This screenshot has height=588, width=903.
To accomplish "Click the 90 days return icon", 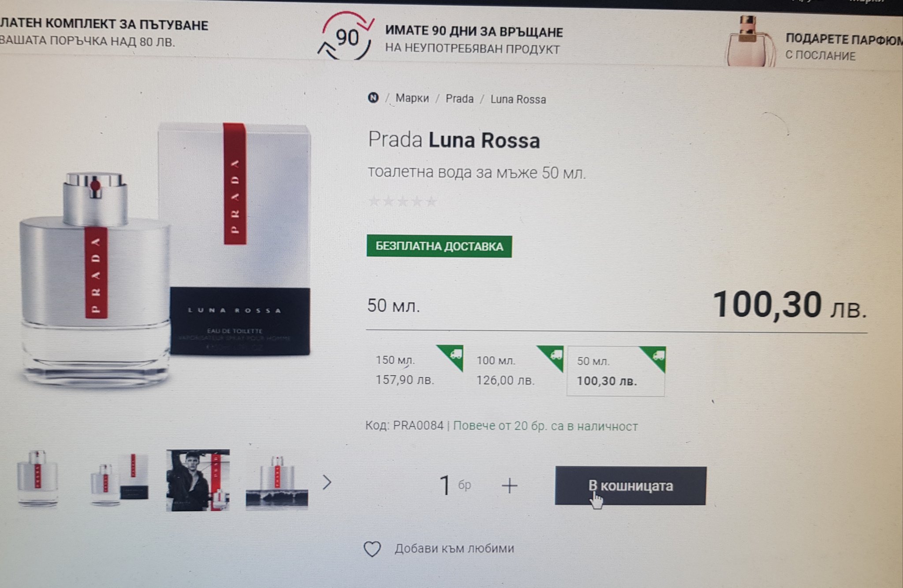I will coord(346,37).
